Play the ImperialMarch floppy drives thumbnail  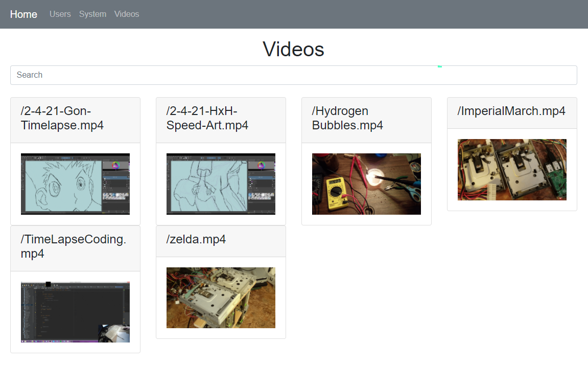click(512, 170)
